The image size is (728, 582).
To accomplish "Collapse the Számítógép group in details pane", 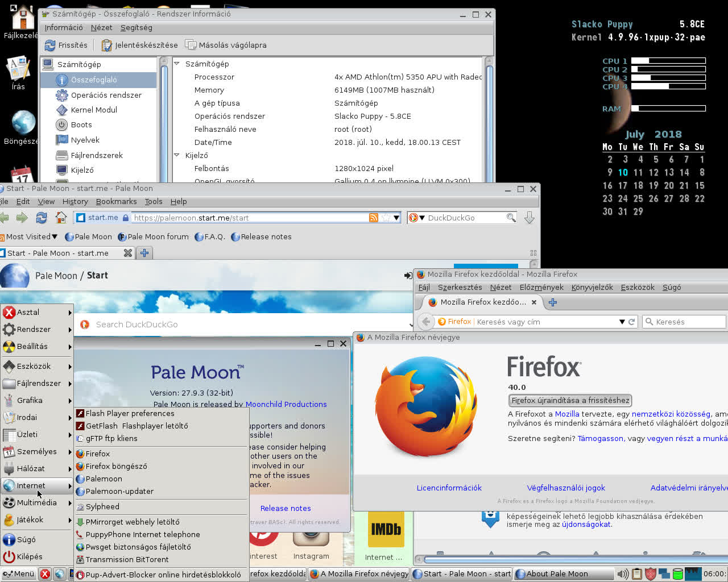I will 177,64.
